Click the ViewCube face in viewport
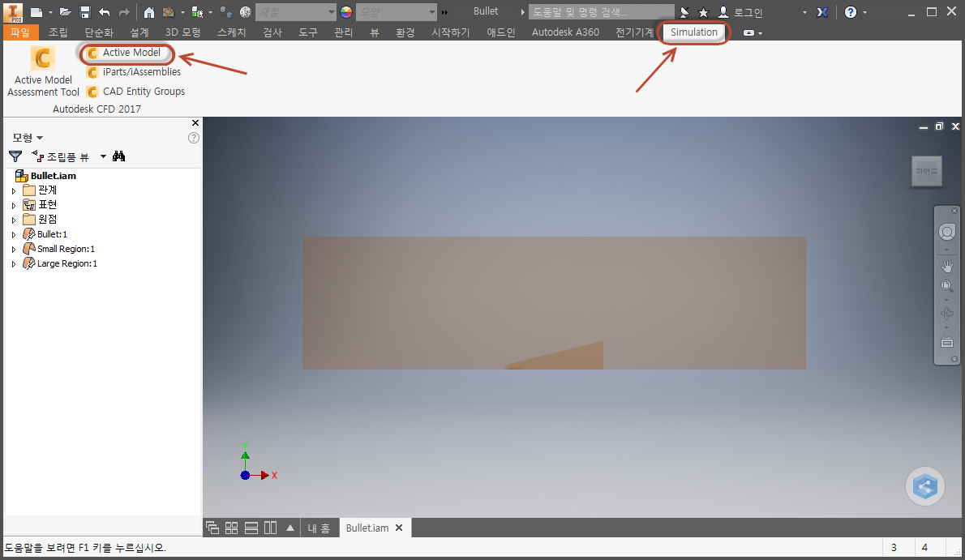The height and width of the screenshot is (560, 965). click(x=926, y=171)
